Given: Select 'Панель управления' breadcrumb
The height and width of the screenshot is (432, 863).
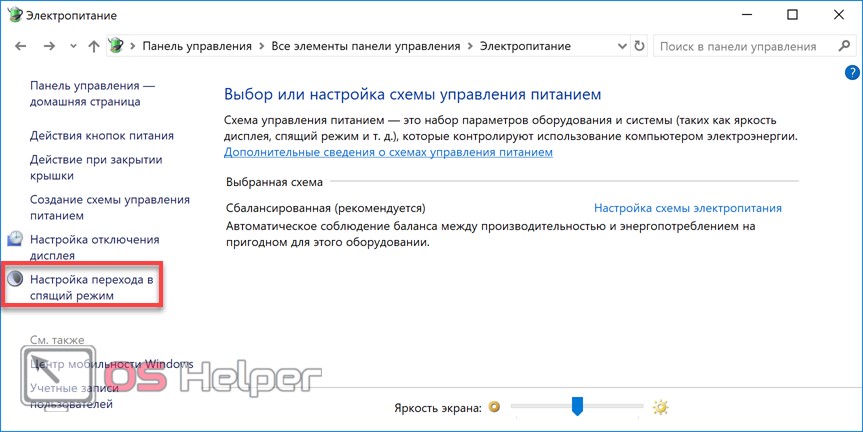Looking at the screenshot, I should [197, 46].
